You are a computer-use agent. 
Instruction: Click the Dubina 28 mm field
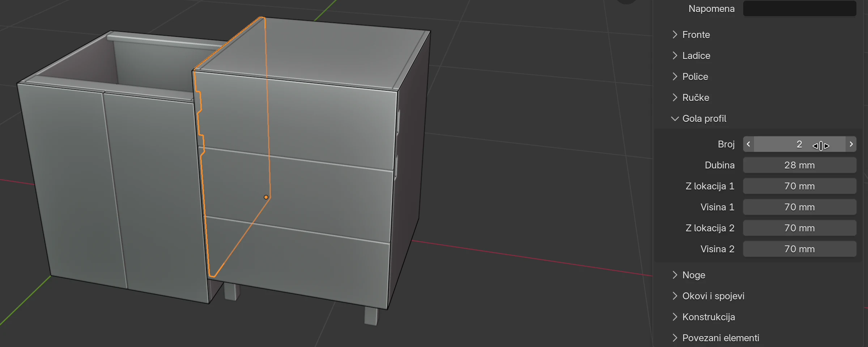pos(800,165)
